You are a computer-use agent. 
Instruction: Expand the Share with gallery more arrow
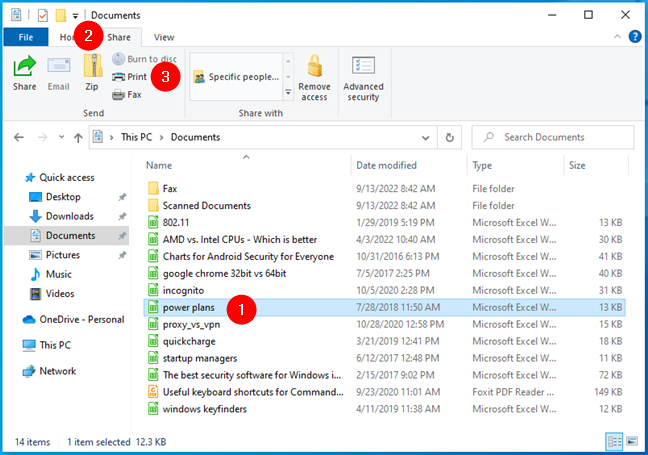(288, 93)
